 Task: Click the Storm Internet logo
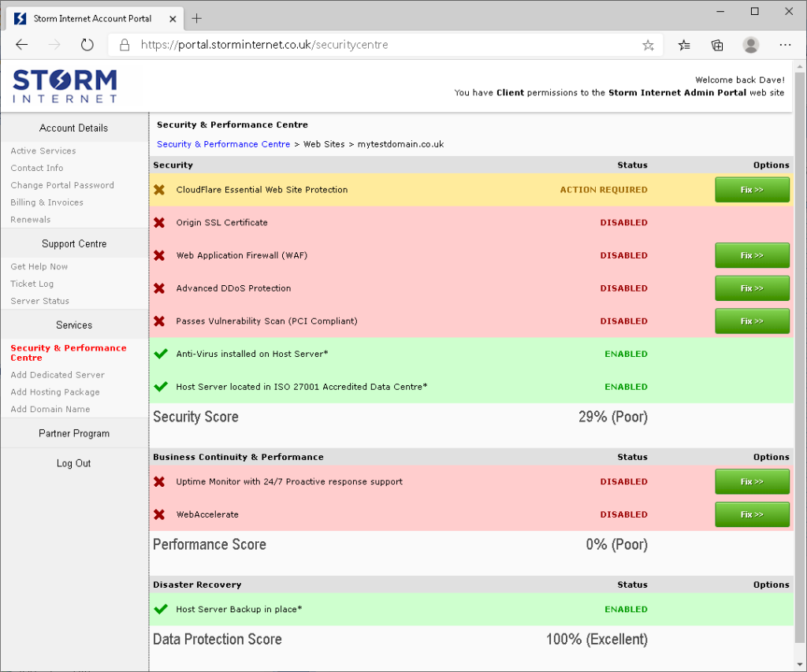pyautogui.click(x=65, y=86)
